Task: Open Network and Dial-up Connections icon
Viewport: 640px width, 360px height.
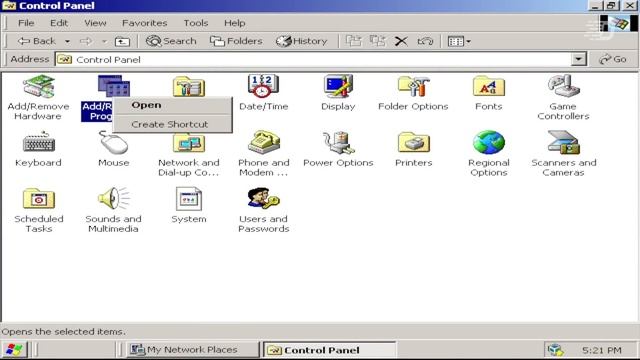Action: coord(189,143)
